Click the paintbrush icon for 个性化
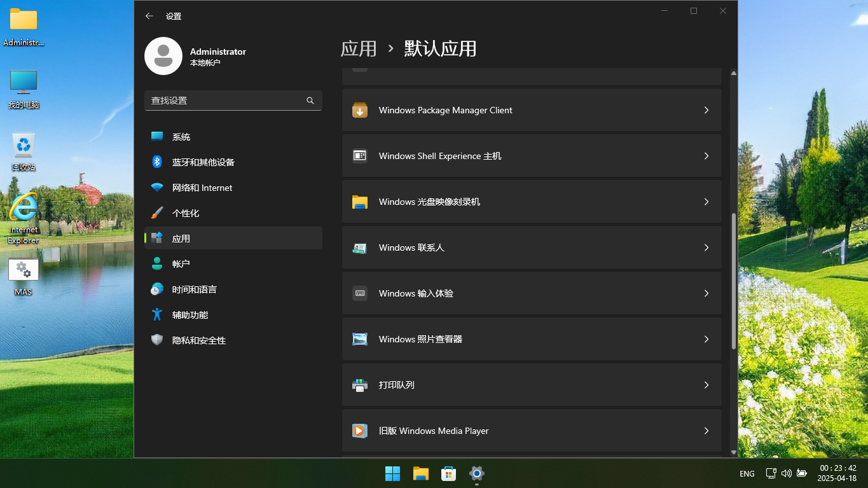The image size is (868, 488). click(x=157, y=213)
